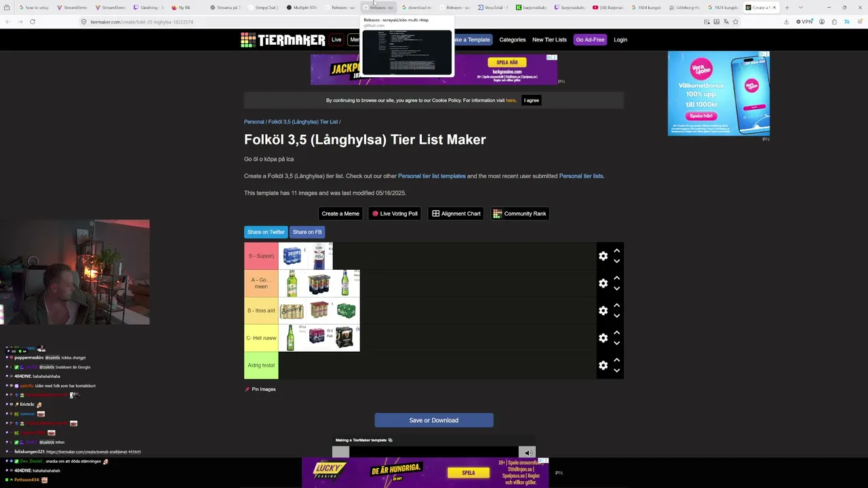Move C- Hell naww tier up
This screenshot has height=488, width=868.
(616, 332)
